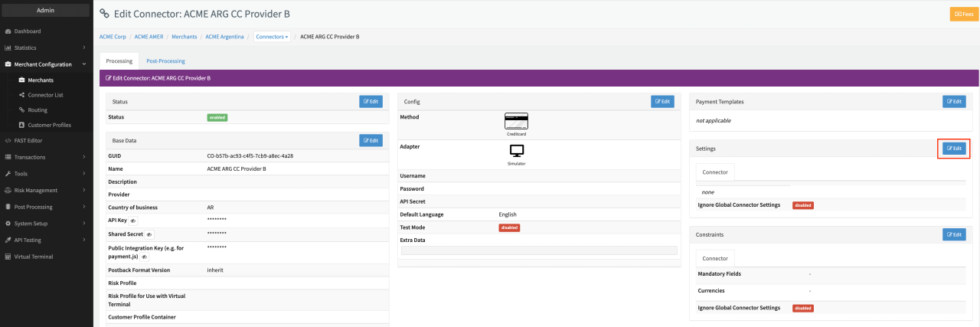Reveal the Public Integration Key

pos(144,257)
